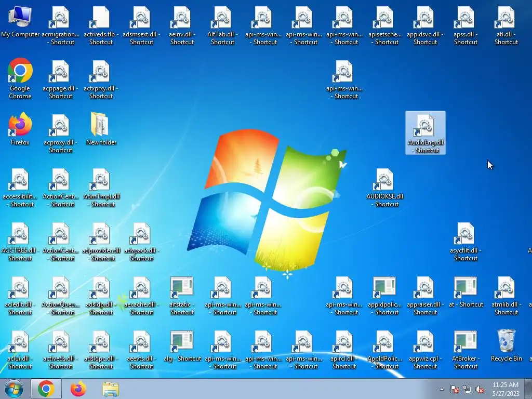Viewport: 532px width, 399px height.
Task: Click the muted volume tray icon
Action: pos(480,389)
